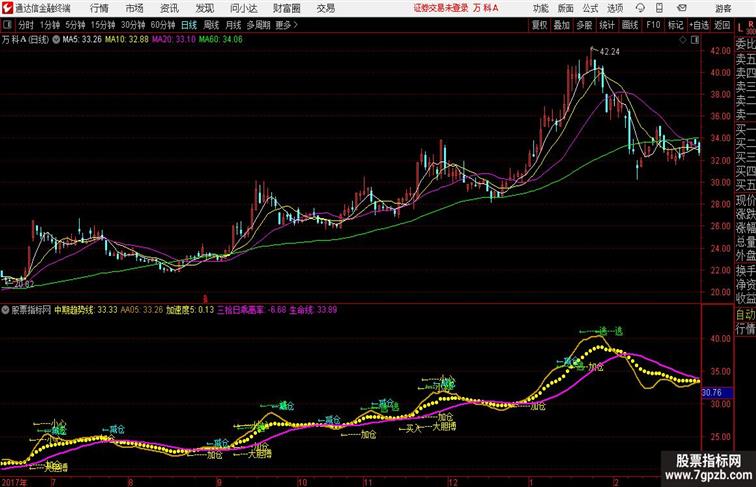Click the 统计 statistics button
The height and width of the screenshot is (487, 756).
(x=607, y=25)
